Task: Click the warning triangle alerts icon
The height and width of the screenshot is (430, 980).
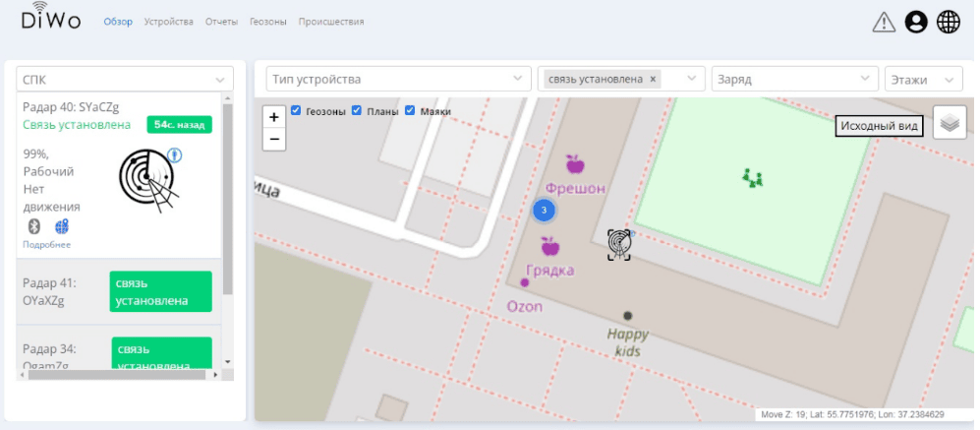Action: click(x=884, y=23)
